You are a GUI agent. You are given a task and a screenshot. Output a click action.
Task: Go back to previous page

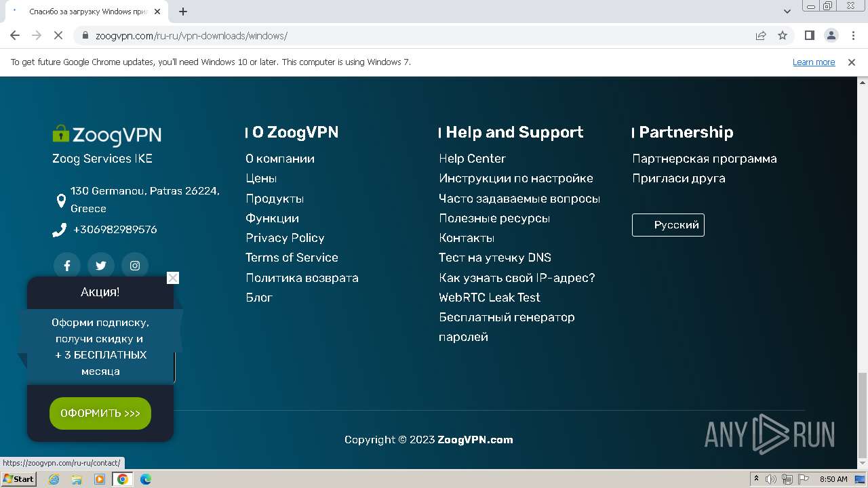[15, 36]
